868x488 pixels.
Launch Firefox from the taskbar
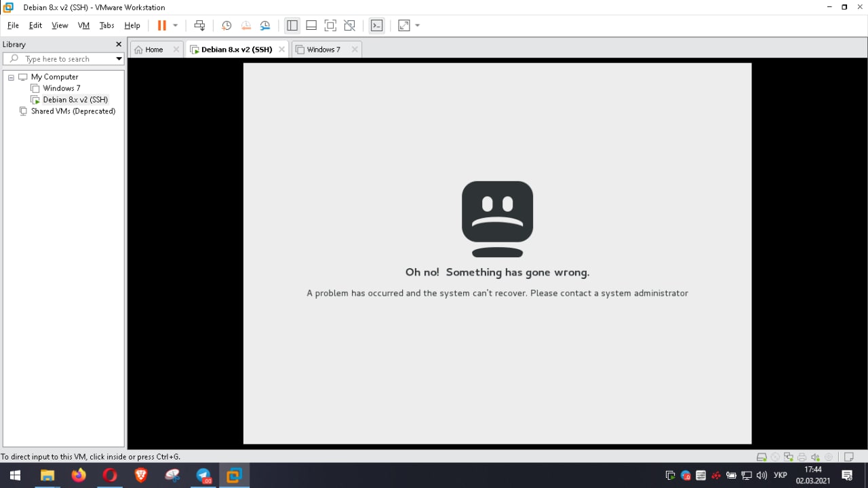tap(79, 476)
